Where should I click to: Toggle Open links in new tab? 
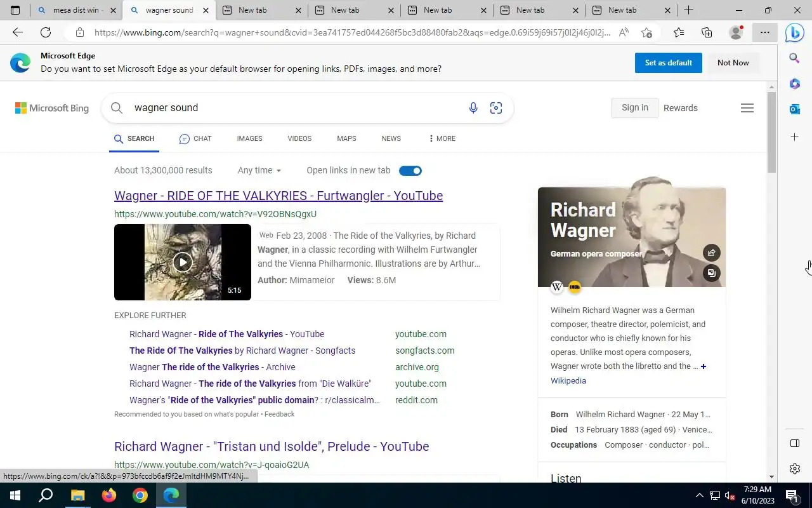410,170
